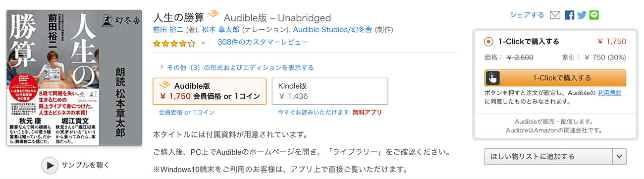Viewport: 644px width, 179px height.
Task: Open the 利用規約 terms link
Action: pos(609,93)
